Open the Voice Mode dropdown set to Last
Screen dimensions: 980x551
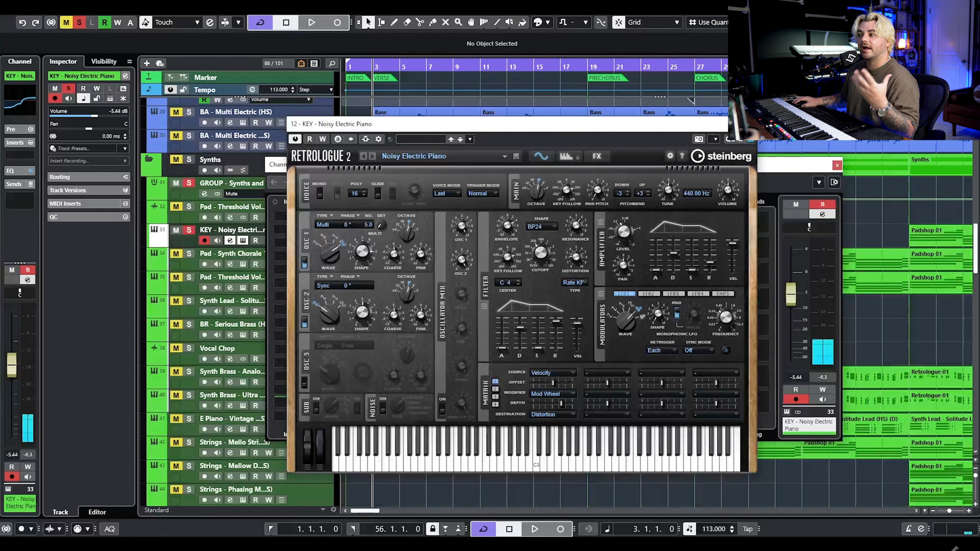447,193
